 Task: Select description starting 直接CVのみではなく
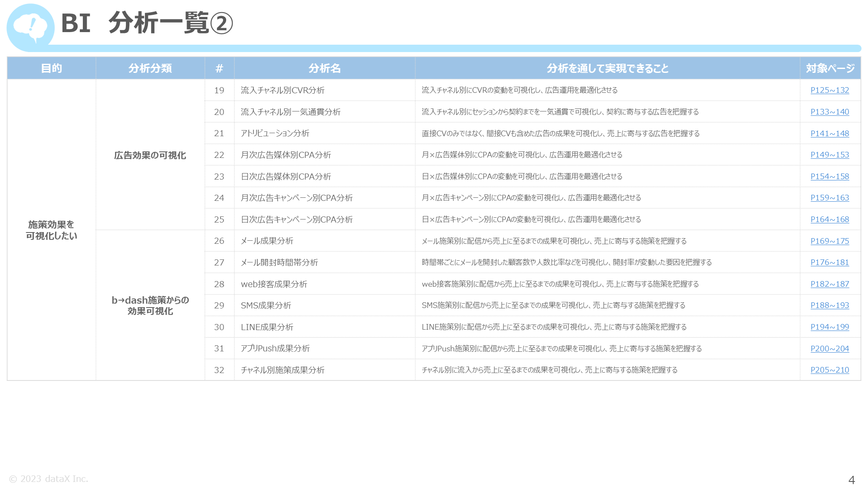[561, 134]
